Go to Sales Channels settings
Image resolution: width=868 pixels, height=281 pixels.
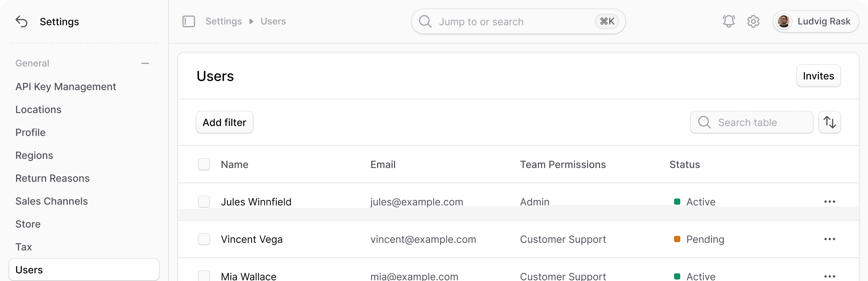point(52,201)
